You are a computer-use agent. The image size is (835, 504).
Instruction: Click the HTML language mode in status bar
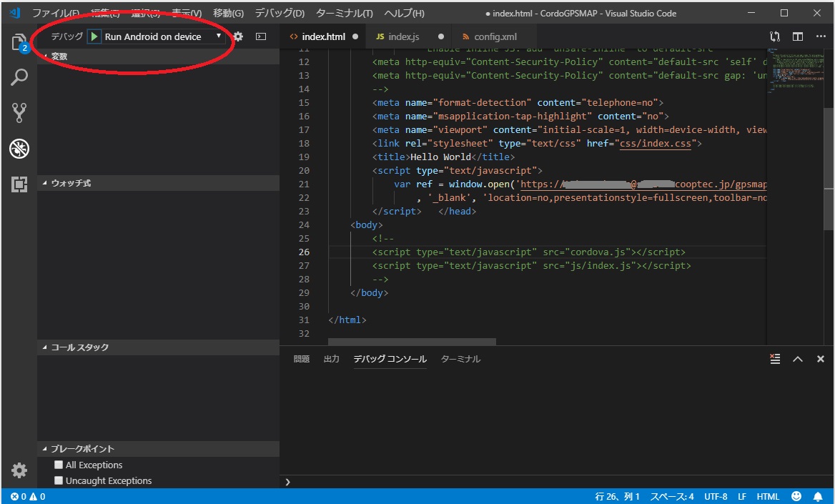(768, 496)
